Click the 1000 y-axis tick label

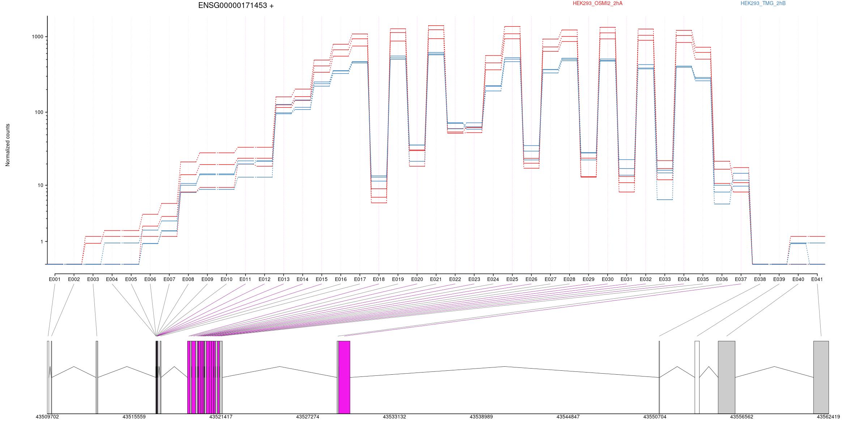pyautogui.click(x=37, y=37)
